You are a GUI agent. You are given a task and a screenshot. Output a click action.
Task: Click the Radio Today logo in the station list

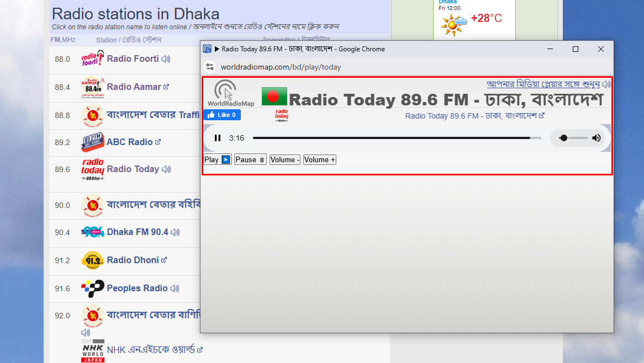pos(92,169)
